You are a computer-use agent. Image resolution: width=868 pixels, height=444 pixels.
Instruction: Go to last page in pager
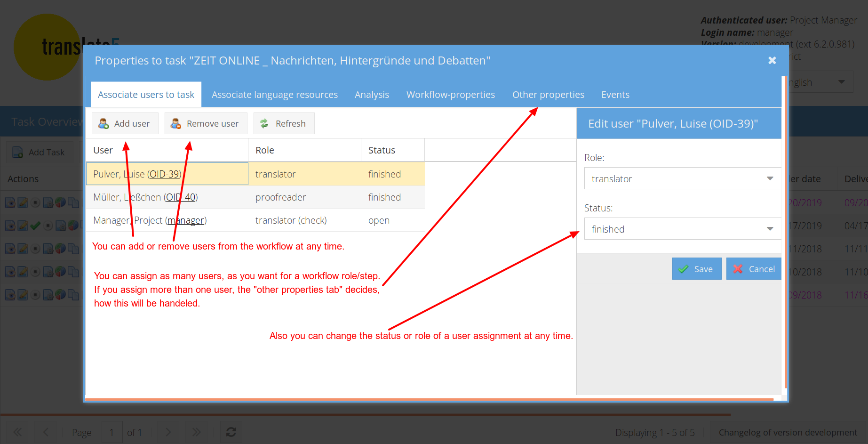pyautogui.click(x=196, y=432)
